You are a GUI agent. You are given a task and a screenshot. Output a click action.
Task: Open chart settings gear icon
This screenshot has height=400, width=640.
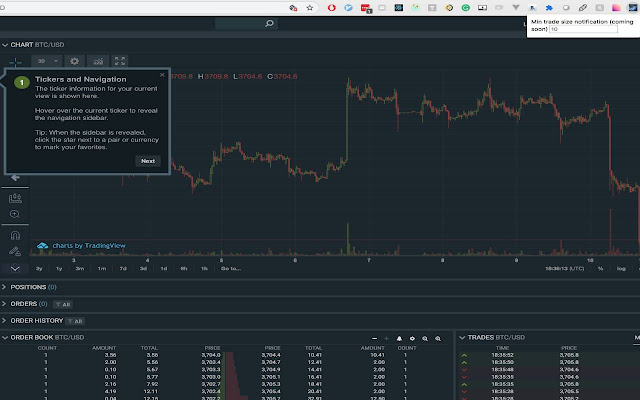[x=74, y=61]
